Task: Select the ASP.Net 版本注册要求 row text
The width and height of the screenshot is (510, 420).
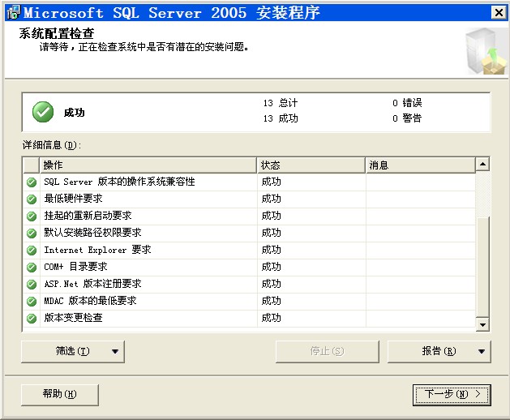Action: point(92,284)
